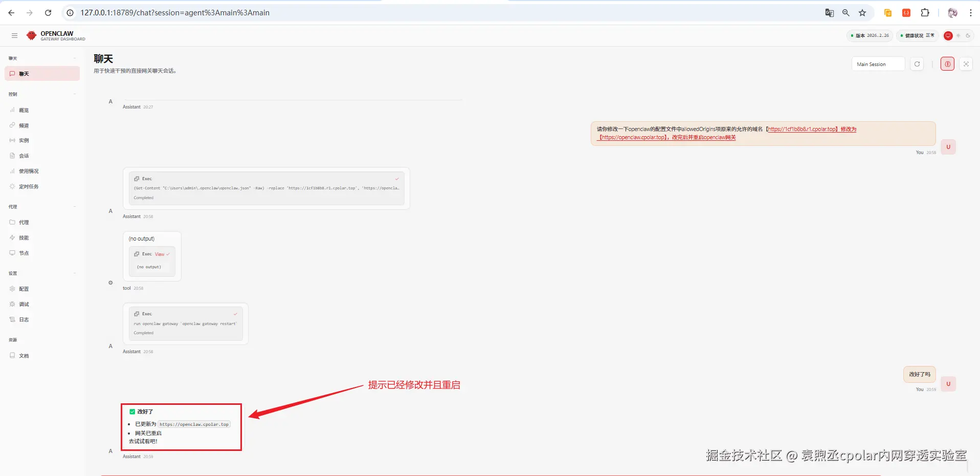Viewport: 980px width, 476px height.
Task: Select system theme monitor option
Action: click(x=948, y=35)
